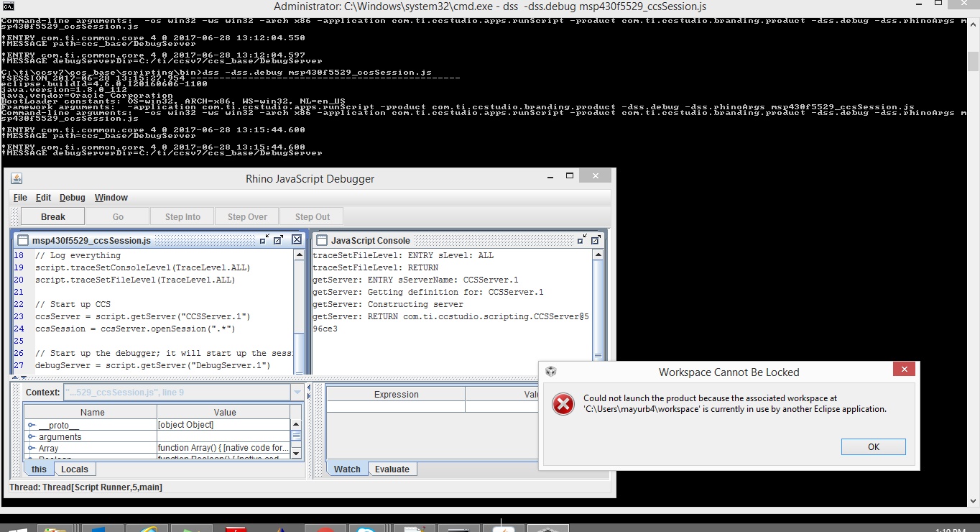This screenshot has height=532, width=980.
Task: Click the Step Over button
Action: point(247,216)
